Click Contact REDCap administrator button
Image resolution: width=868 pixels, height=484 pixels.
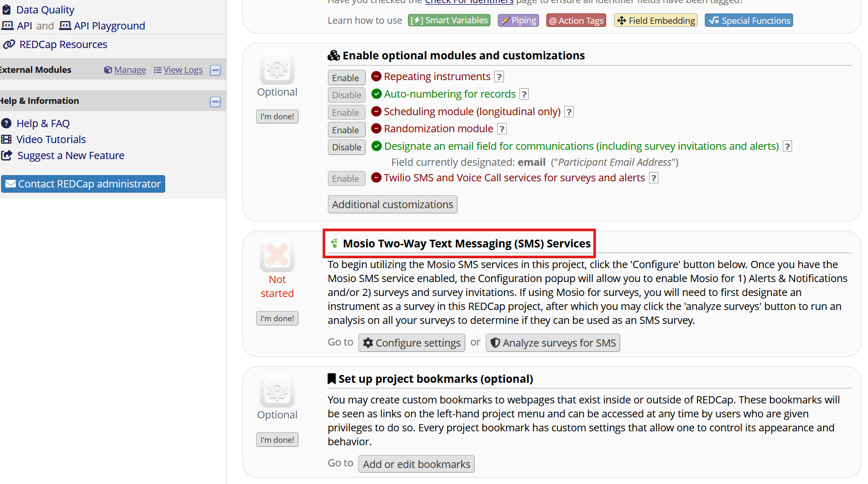83,184
